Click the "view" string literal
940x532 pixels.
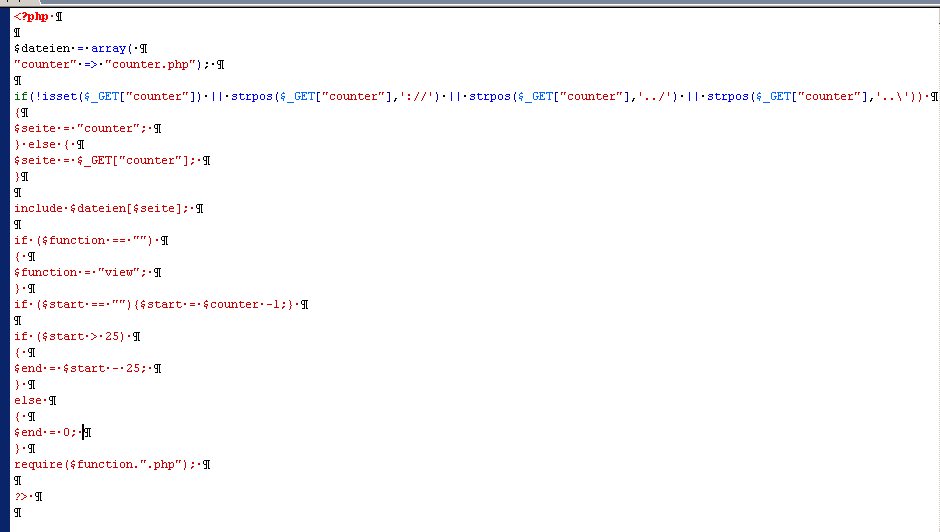pos(122,272)
